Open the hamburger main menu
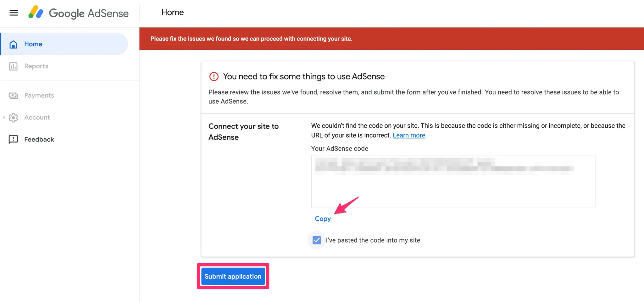The height and width of the screenshot is (302, 644). (14, 13)
